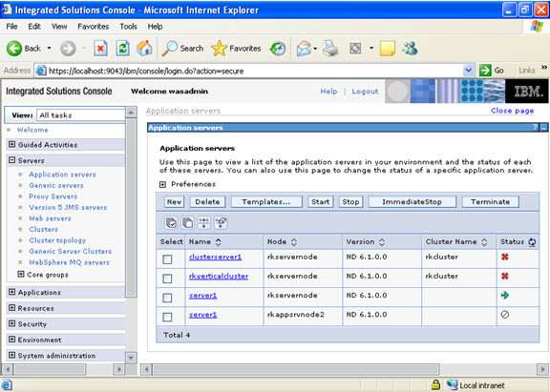The height and width of the screenshot is (392, 550).
Task: Click the portlet help question mark icon
Action: 535,128
